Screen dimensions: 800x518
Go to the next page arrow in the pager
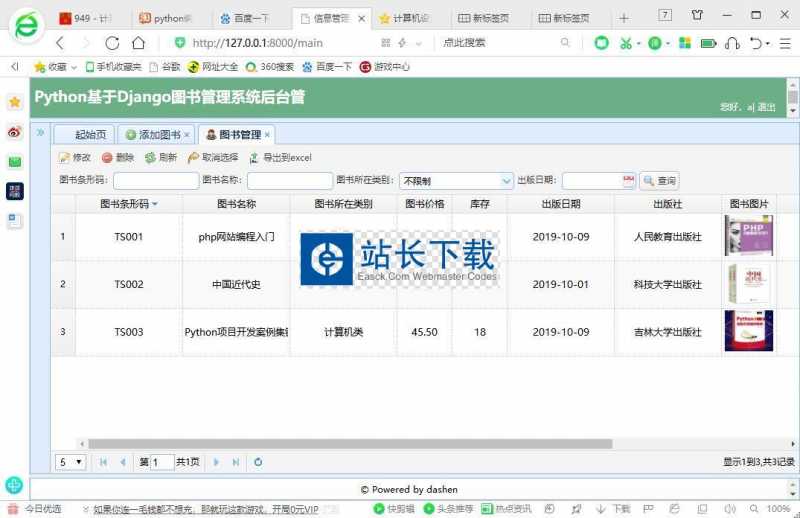[x=216, y=462]
